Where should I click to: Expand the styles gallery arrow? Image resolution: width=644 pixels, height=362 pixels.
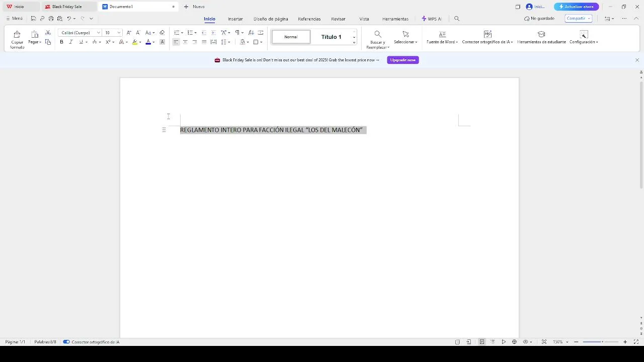[354, 43]
